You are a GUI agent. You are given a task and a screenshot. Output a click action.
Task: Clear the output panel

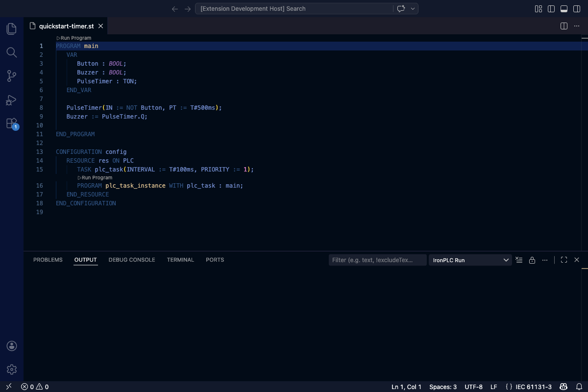pos(519,260)
